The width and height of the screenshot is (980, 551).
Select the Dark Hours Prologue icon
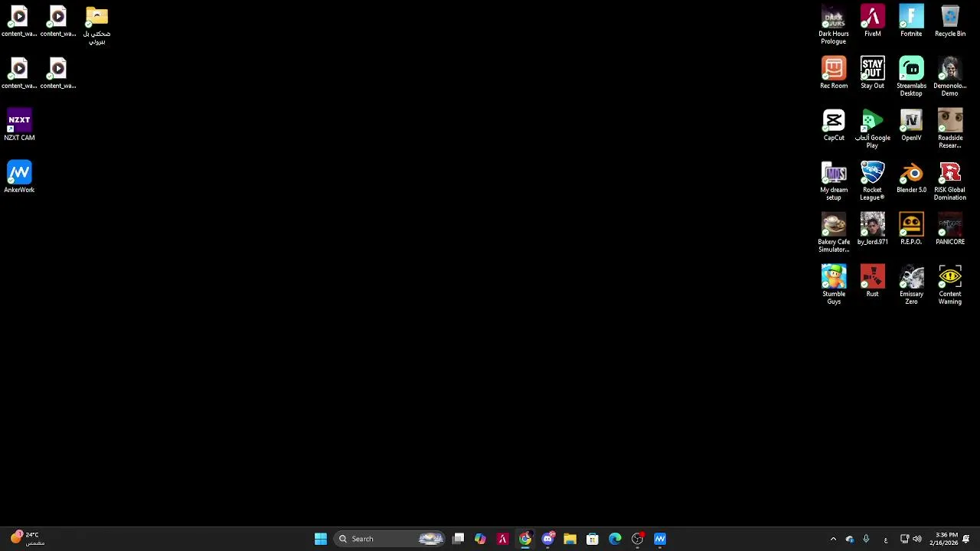(x=834, y=25)
